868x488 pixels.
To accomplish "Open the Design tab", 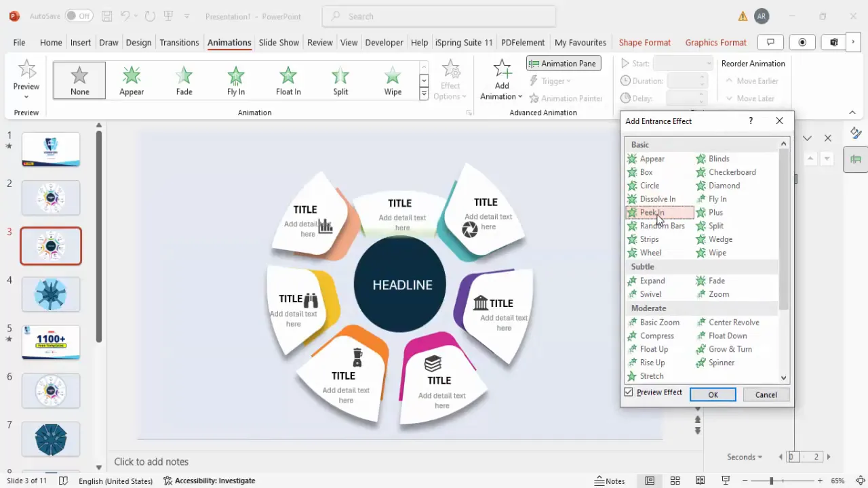I will tap(138, 42).
